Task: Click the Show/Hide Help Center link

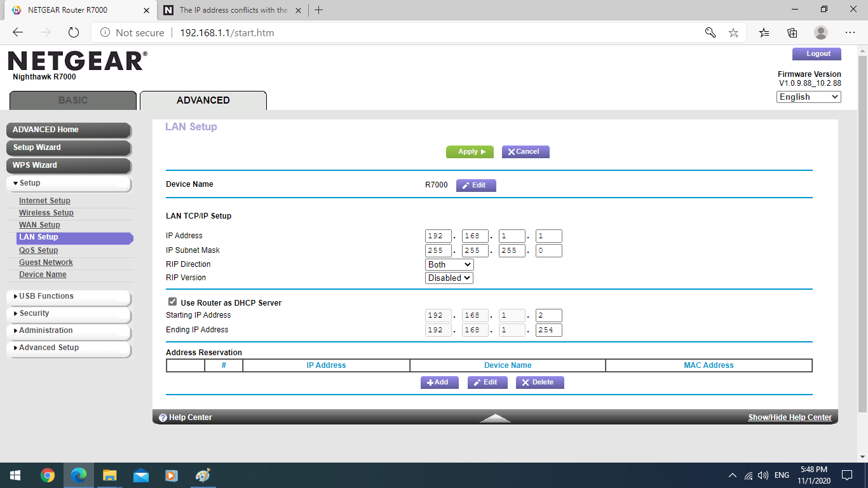Action: (790, 417)
